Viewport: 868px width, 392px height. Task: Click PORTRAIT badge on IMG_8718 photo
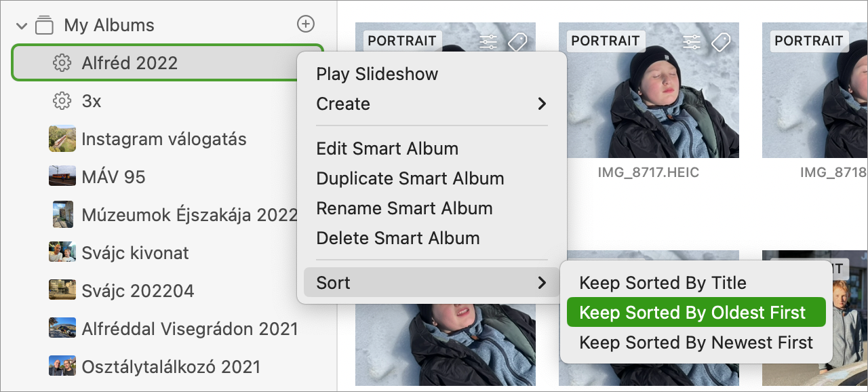coord(810,41)
